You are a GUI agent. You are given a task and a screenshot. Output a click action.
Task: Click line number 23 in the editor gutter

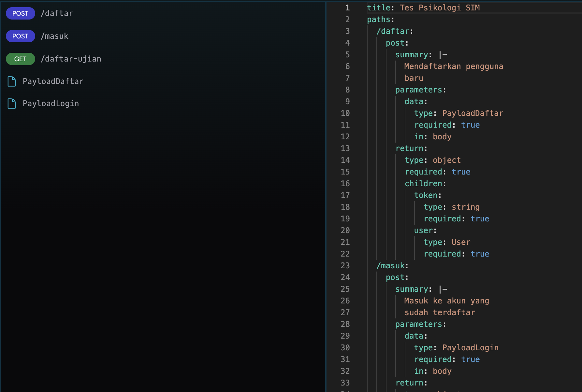tap(345, 266)
